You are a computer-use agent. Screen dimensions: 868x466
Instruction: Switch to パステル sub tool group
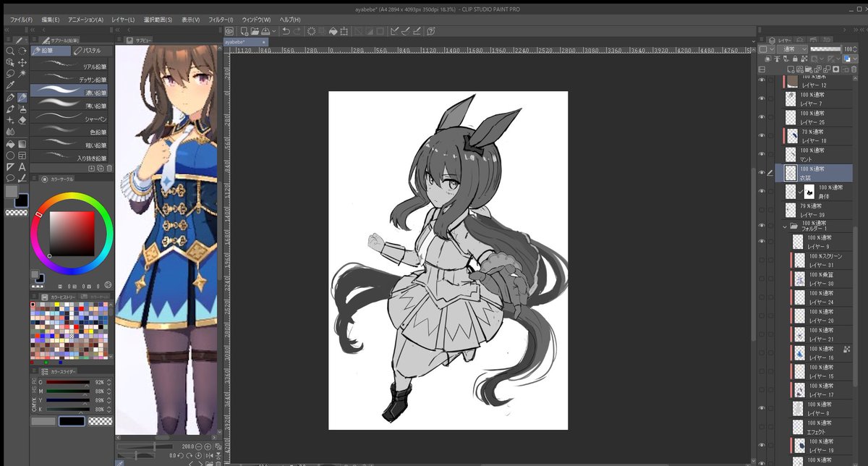(93, 51)
